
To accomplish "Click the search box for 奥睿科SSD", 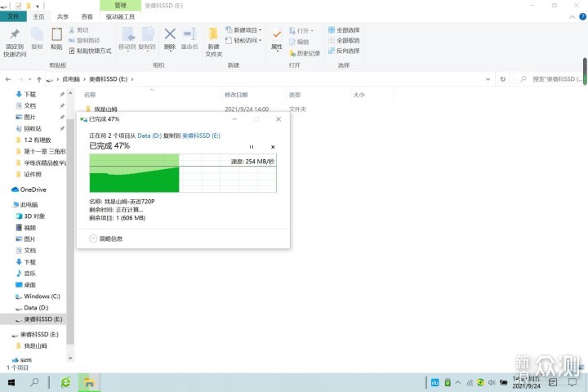I will (550, 79).
